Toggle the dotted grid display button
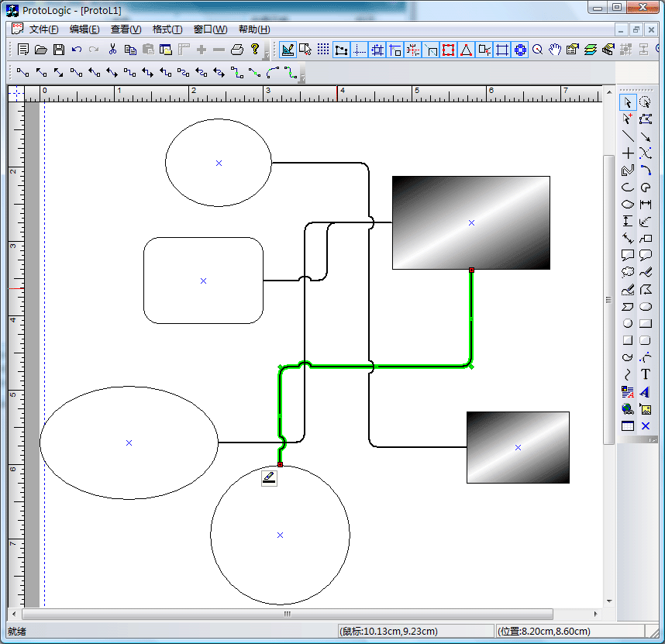The height and width of the screenshot is (644, 665). pyautogui.click(x=323, y=50)
